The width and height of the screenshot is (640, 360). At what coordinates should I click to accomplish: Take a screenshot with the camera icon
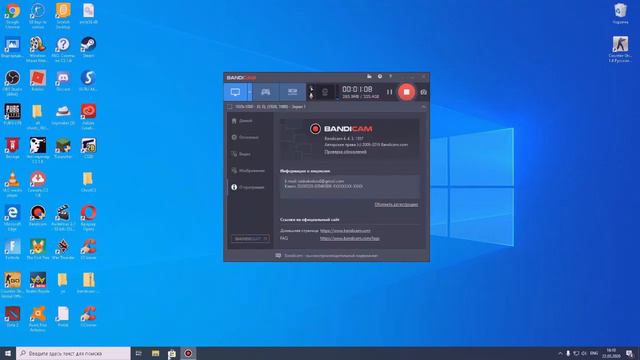pos(424,92)
